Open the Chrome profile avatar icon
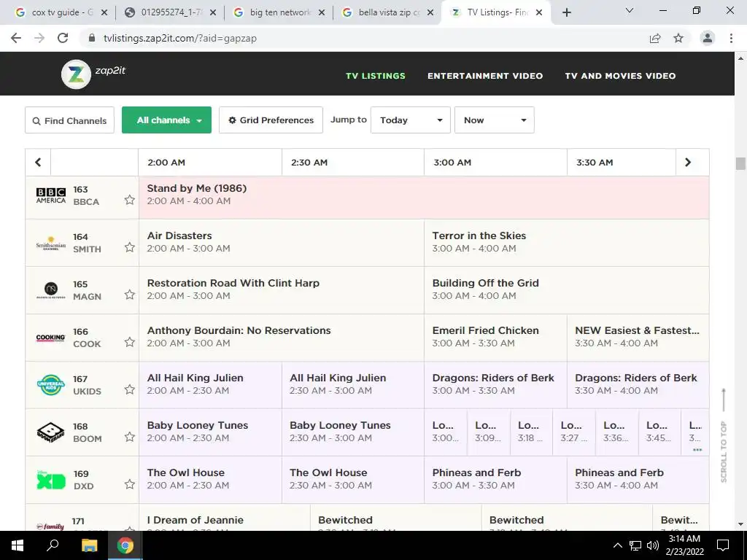This screenshot has height=560, width=747. (708, 38)
